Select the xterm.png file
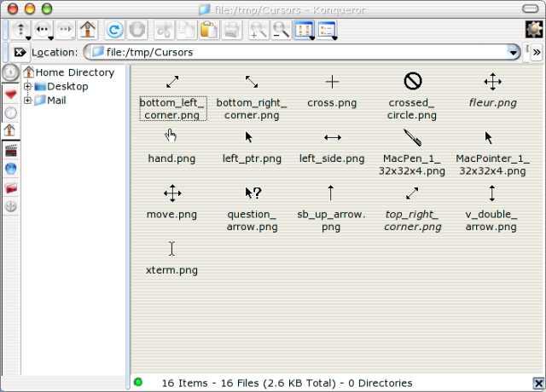546x392 pixels. click(x=171, y=258)
